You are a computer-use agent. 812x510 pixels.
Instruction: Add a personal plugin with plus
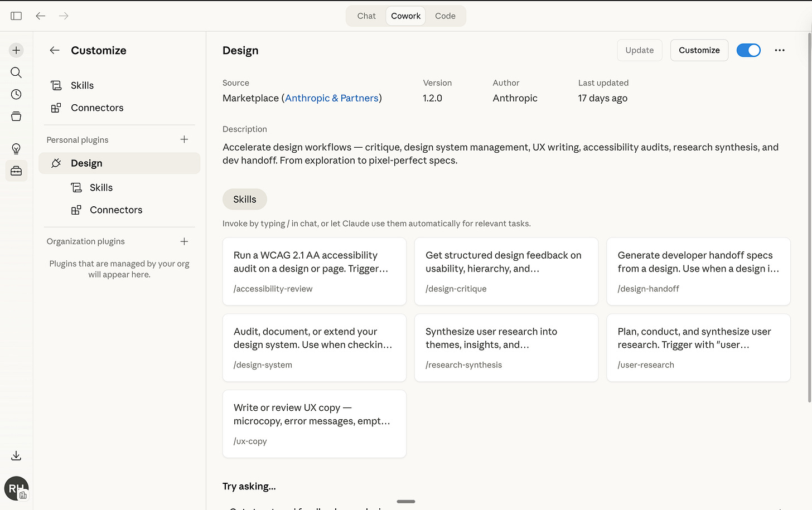[x=184, y=139]
